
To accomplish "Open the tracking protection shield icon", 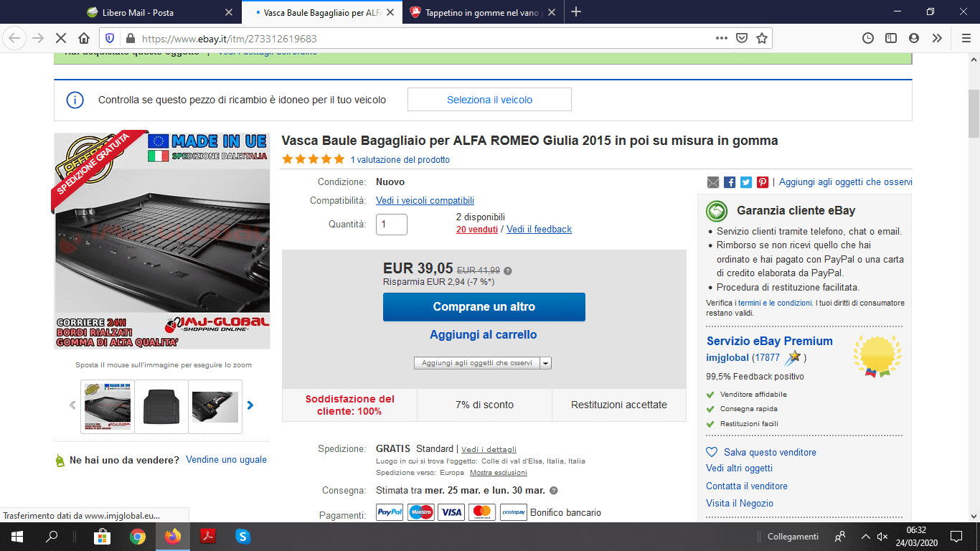I will point(110,38).
